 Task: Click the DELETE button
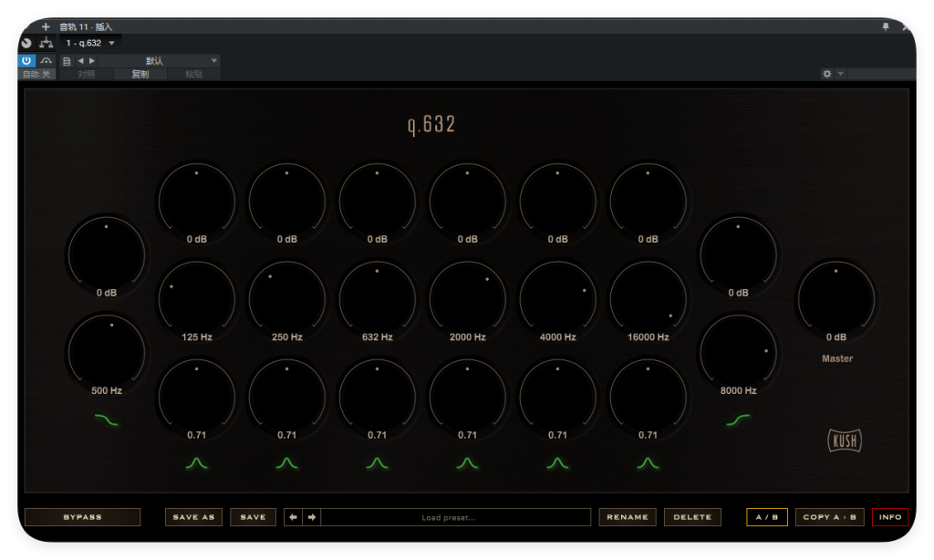[692, 517]
